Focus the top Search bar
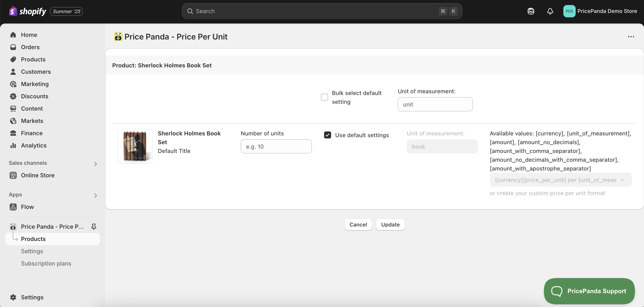Viewport: 644px width, 307px height. (x=322, y=11)
